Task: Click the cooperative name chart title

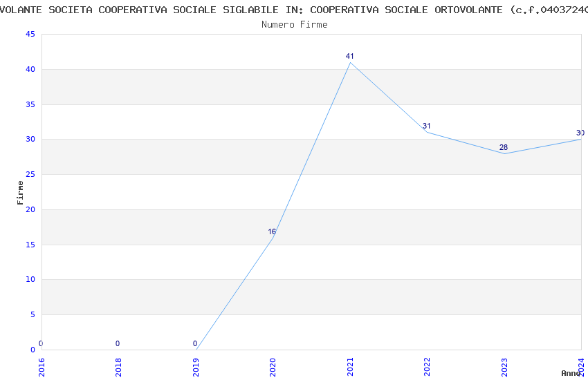Action: pos(294,10)
